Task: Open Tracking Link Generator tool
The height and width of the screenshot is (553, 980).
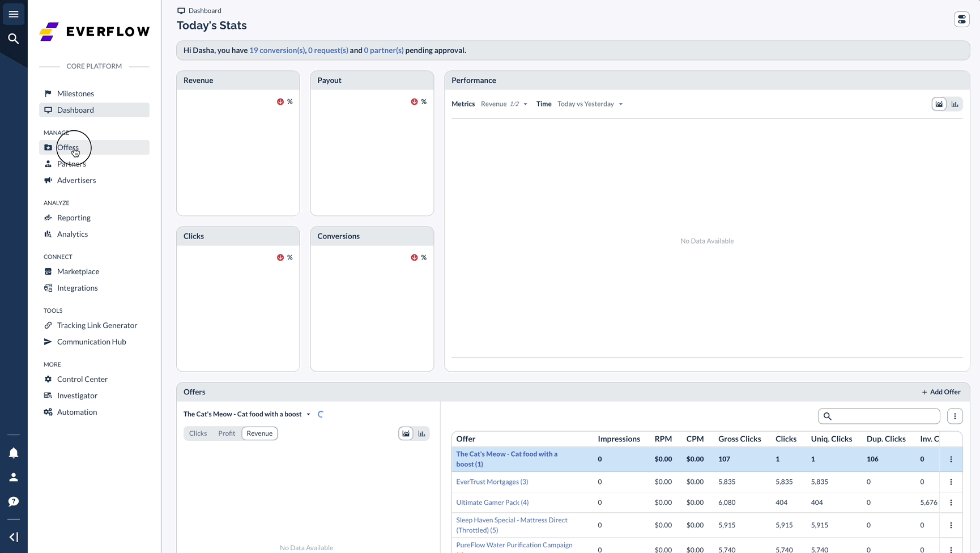Action: 94,325
